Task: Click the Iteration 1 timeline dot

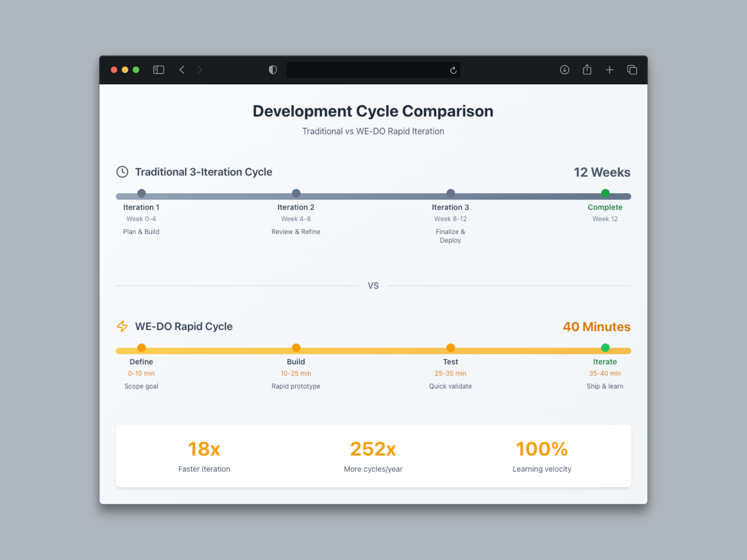Action: [142, 193]
